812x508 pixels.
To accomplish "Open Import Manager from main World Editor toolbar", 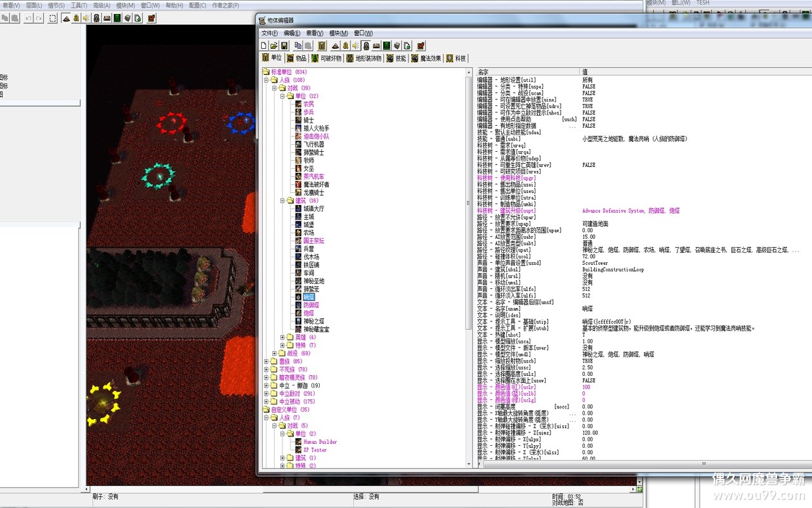I will [137, 18].
